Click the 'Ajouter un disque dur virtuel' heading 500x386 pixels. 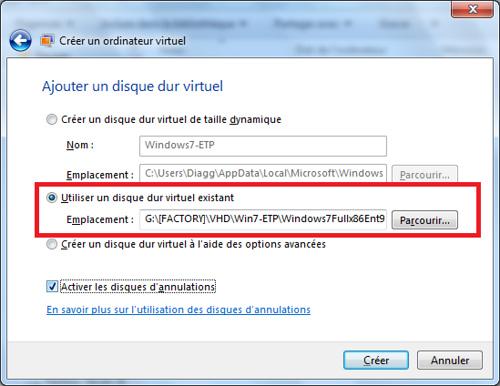[x=132, y=86]
